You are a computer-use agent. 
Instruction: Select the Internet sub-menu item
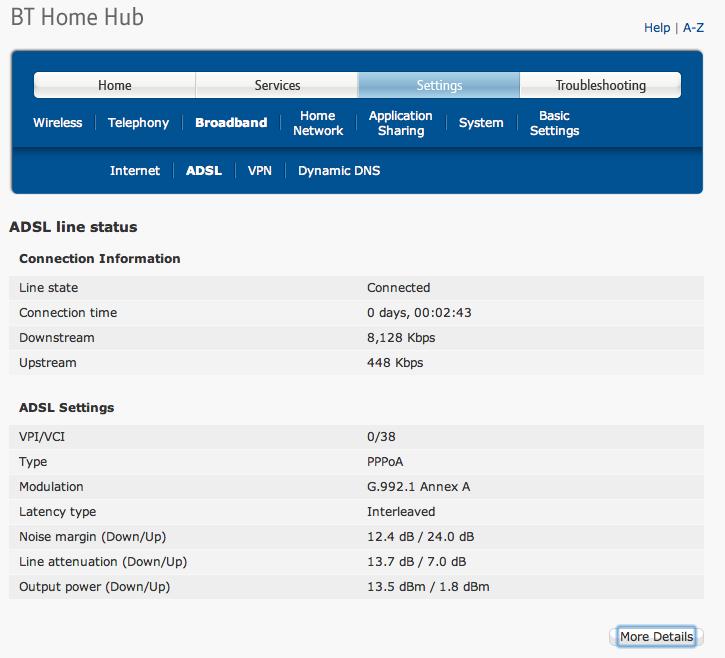tap(135, 171)
